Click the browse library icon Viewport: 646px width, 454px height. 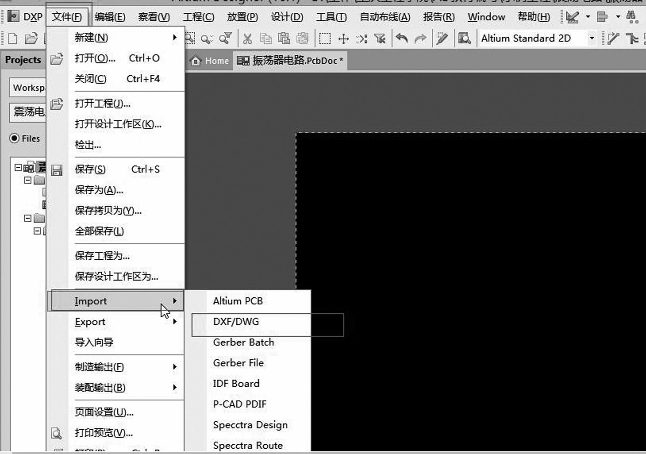[464, 39]
